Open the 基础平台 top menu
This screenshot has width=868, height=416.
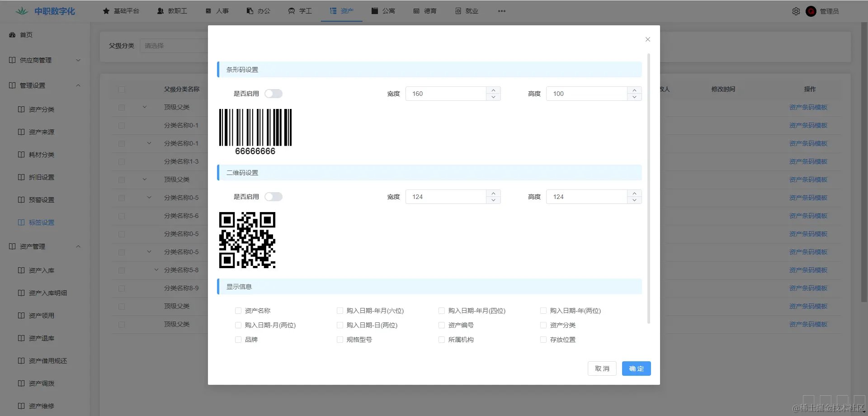coord(121,11)
